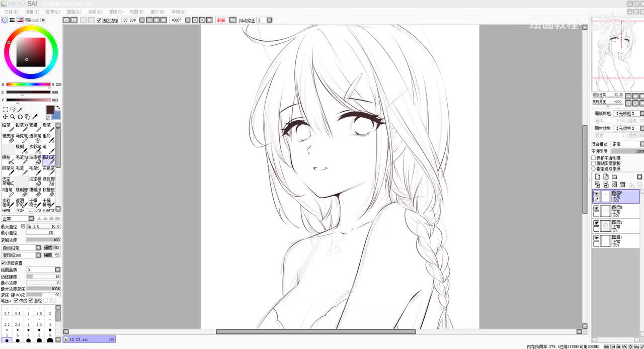The height and width of the screenshot is (349, 644).
Task: Select the move tool
Action: [5, 117]
